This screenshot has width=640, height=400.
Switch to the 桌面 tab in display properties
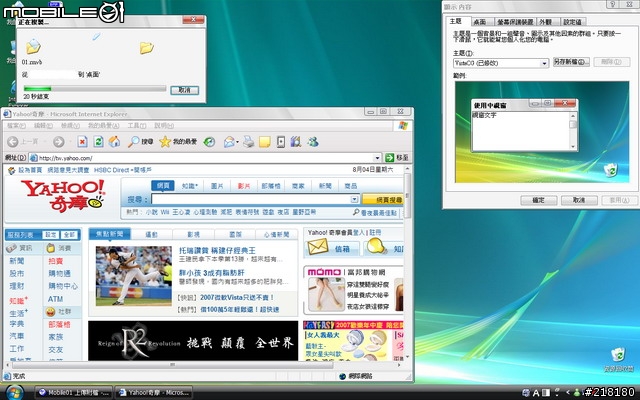480,22
